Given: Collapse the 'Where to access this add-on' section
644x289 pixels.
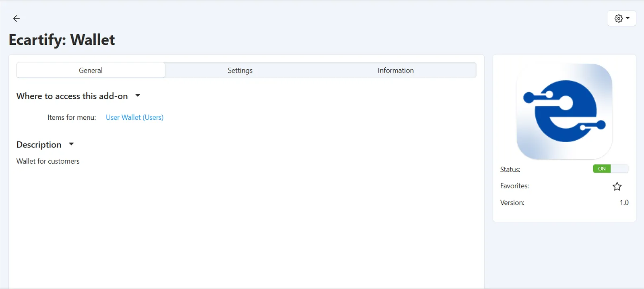Looking at the screenshot, I should 138,96.
